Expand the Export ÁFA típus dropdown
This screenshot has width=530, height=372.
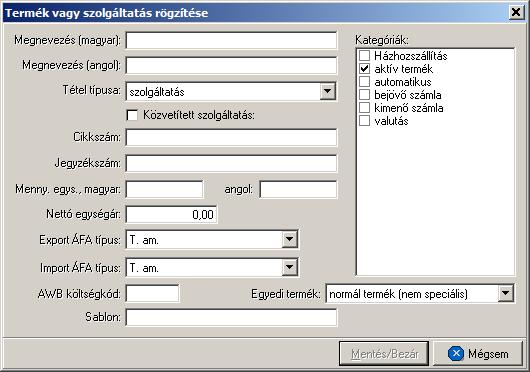click(289, 240)
